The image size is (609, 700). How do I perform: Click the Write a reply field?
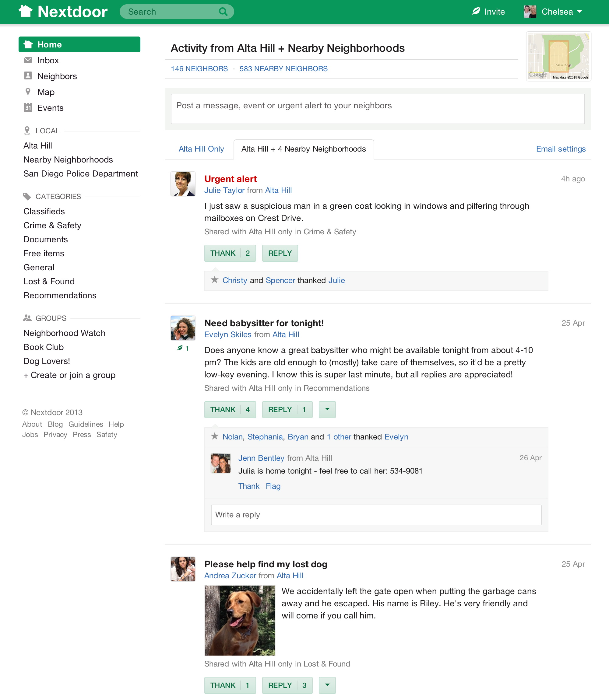point(376,515)
